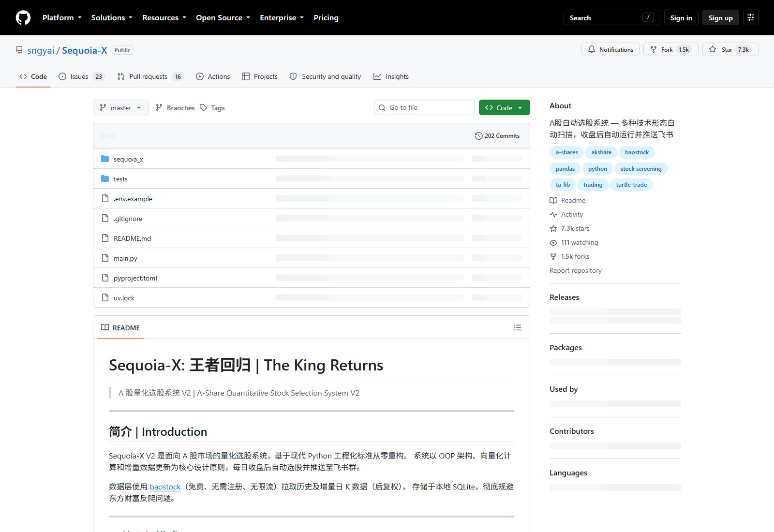Expand the Solutions menu

(x=112, y=18)
